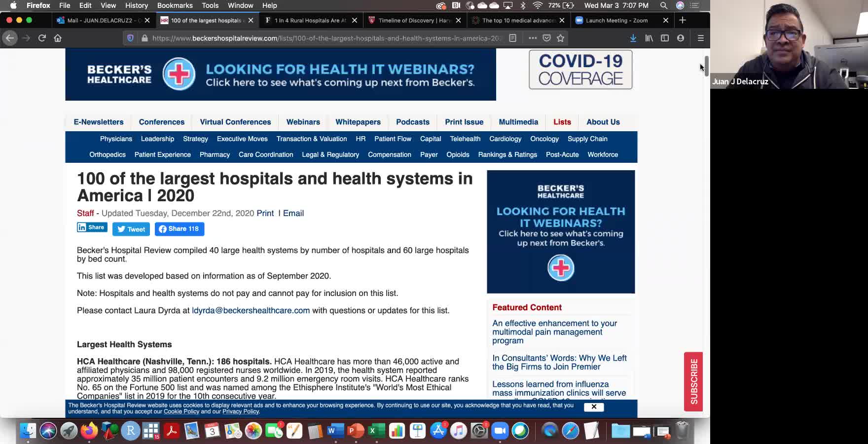868x444 pixels.
Task: Close the Launch Meeting - Zoom tab
Action: click(x=666, y=20)
